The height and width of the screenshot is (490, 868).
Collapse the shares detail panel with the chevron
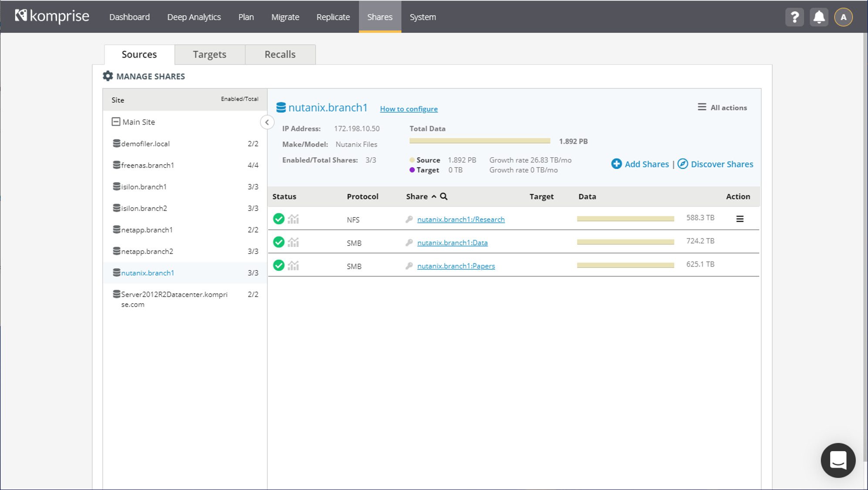click(x=267, y=122)
